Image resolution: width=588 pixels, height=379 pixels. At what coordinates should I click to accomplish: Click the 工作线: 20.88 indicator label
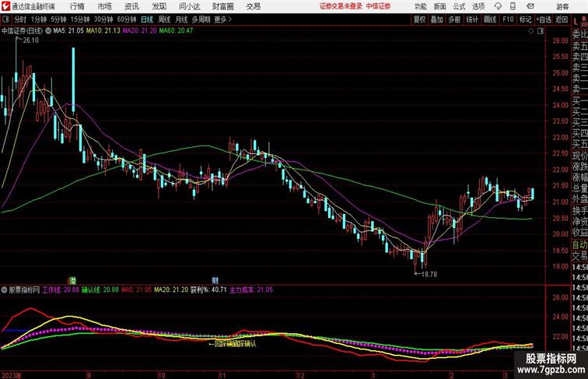(x=61, y=290)
